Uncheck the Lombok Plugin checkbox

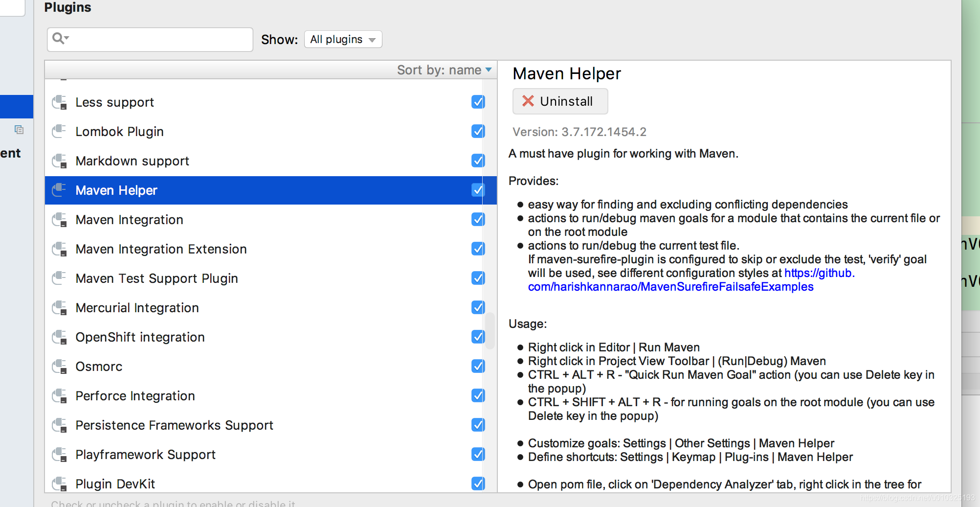tap(478, 131)
